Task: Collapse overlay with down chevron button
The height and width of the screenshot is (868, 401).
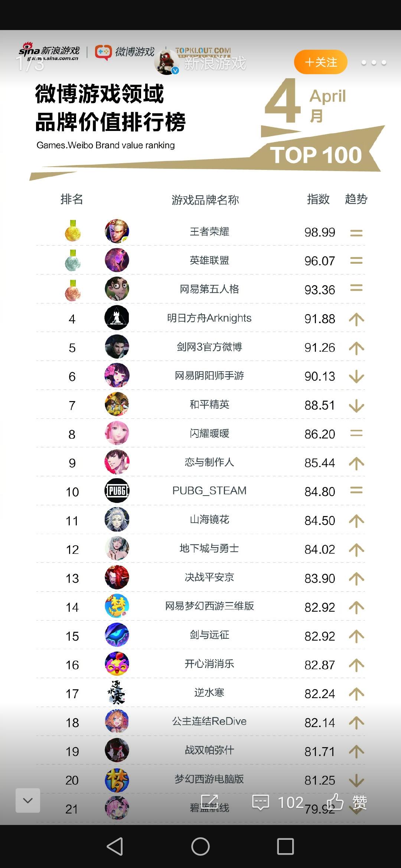Action: coord(28,800)
